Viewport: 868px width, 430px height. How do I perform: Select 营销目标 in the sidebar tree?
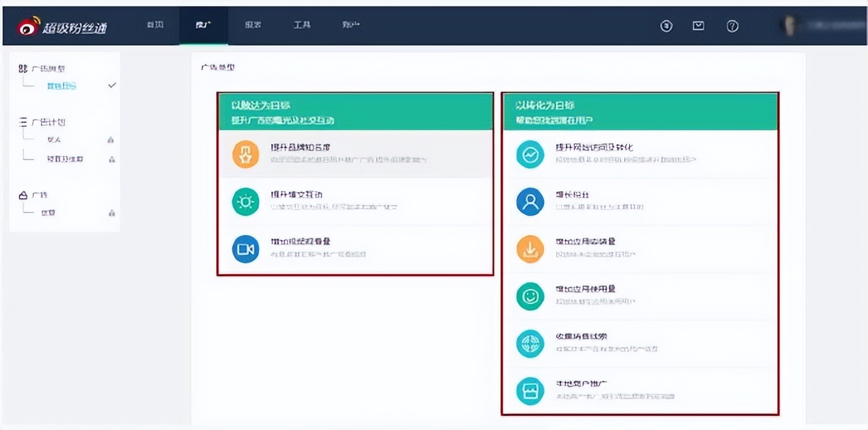pyautogui.click(x=62, y=85)
